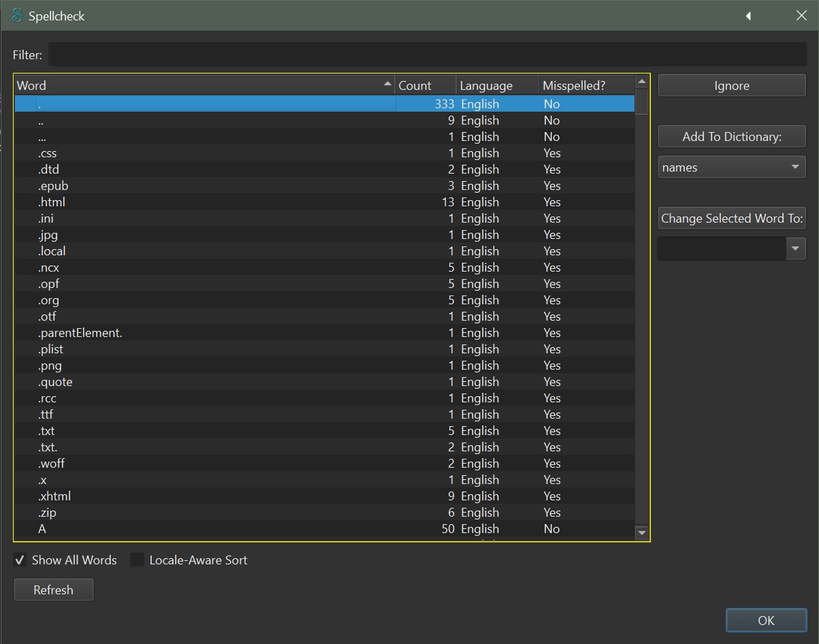This screenshot has width=819, height=644.
Task: Enable Locale-Aware Sort checkbox
Action: click(x=138, y=560)
